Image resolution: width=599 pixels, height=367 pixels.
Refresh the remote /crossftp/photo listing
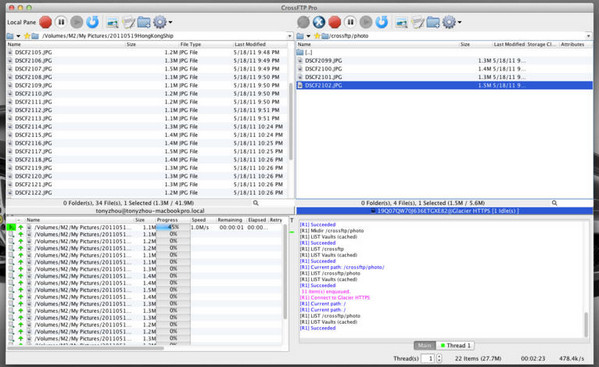(382, 22)
